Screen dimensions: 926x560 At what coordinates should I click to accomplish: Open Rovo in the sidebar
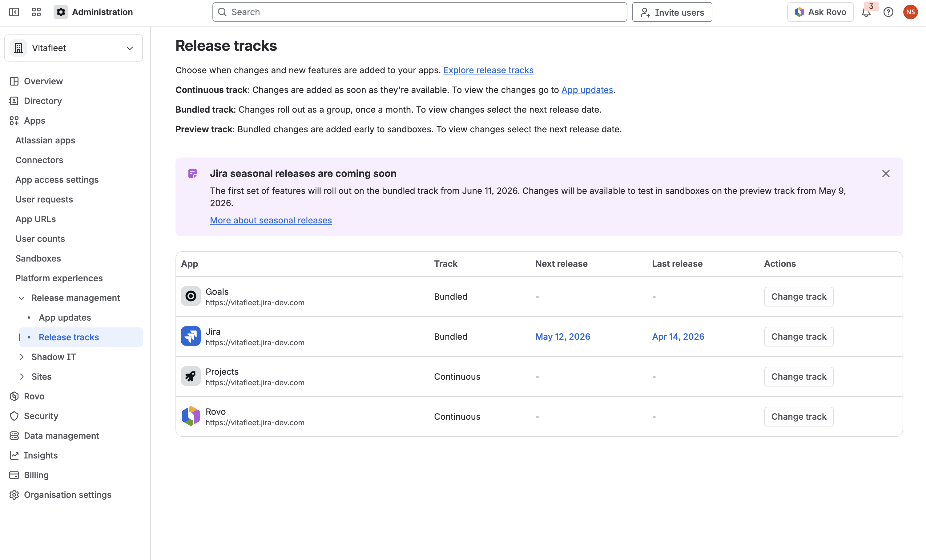74,396
